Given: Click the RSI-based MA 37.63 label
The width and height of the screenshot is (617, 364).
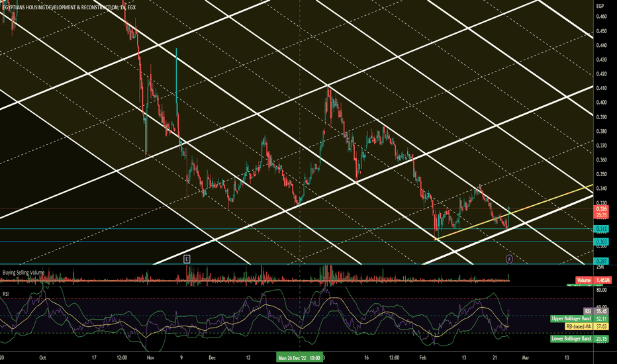Looking at the screenshot, I should [587, 326].
